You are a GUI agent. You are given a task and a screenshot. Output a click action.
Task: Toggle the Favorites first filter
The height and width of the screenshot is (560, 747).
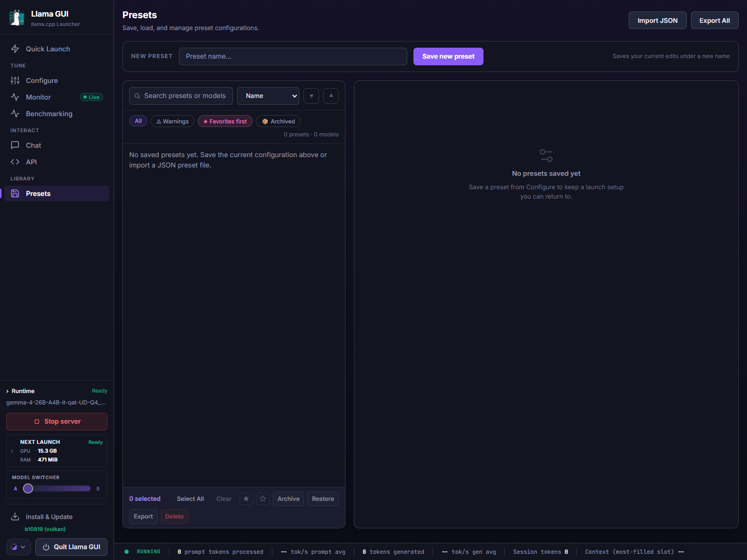[x=225, y=121]
